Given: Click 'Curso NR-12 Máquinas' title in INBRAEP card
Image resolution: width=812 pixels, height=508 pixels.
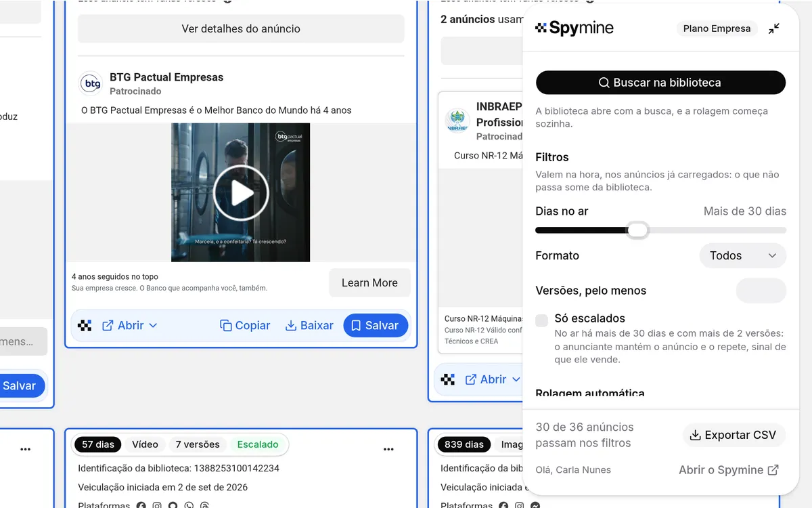Looking at the screenshot, I should click(x=484, y=318).
